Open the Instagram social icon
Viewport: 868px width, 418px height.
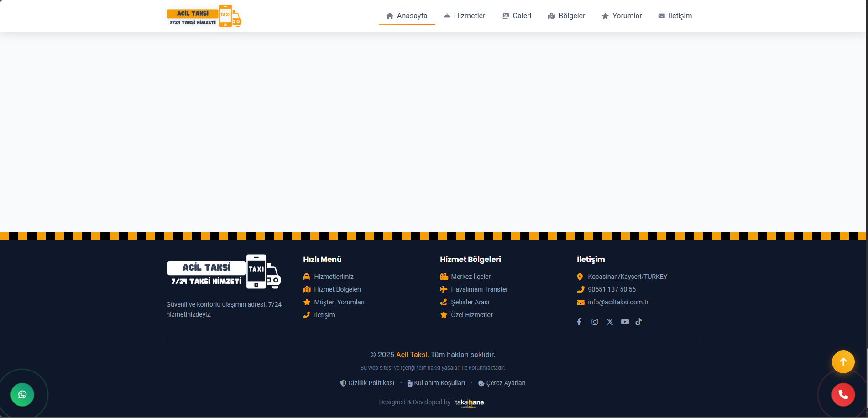595,322
